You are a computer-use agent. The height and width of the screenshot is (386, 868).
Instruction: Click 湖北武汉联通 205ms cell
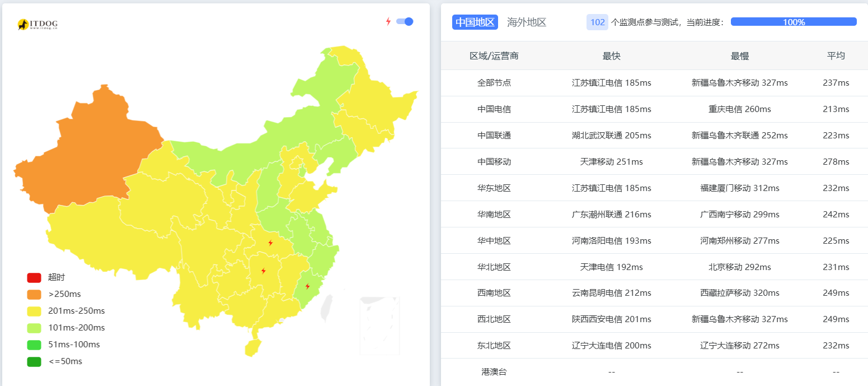click(x=611, y=136)
